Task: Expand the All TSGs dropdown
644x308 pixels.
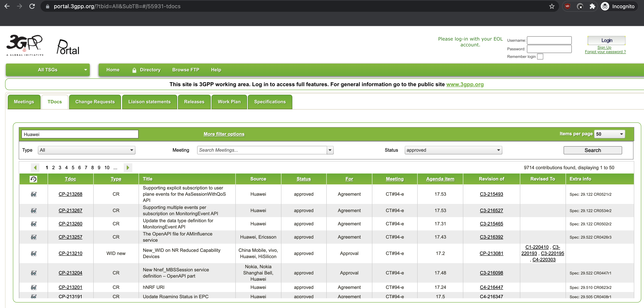Action: point(48,70)
